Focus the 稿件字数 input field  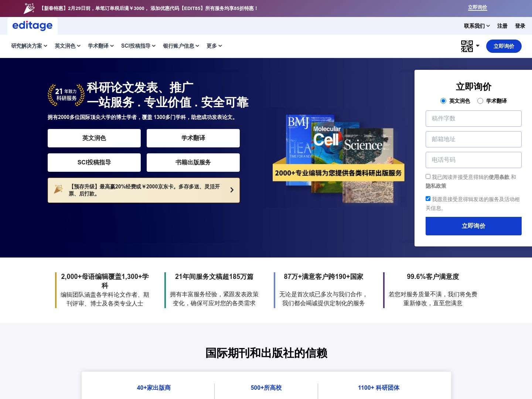(474, 119)
